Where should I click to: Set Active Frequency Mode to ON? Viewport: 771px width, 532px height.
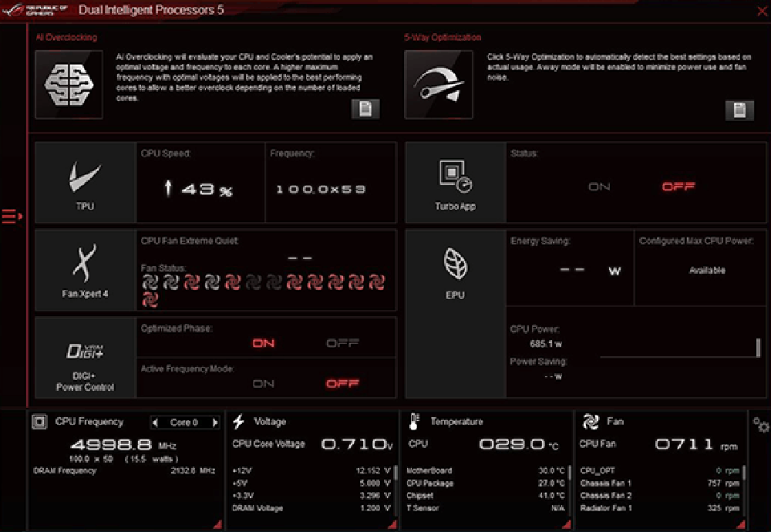[263, 383]
